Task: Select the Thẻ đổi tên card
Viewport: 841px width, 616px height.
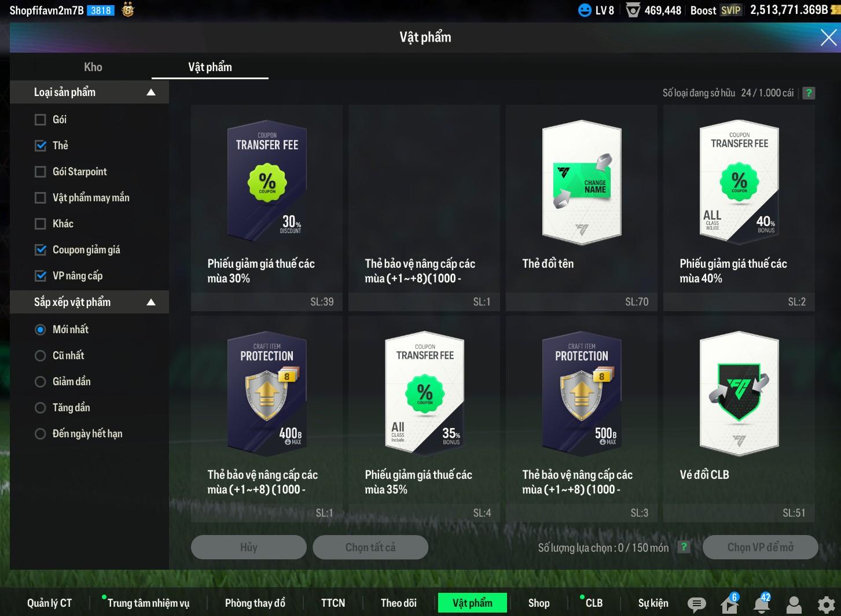Action: point(581,208)
